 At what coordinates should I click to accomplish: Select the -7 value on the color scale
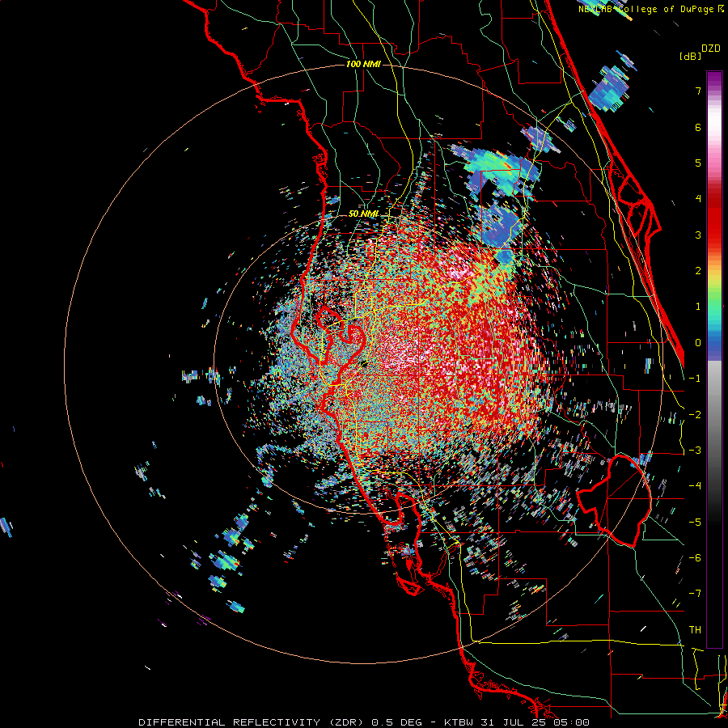click(695, 594)
